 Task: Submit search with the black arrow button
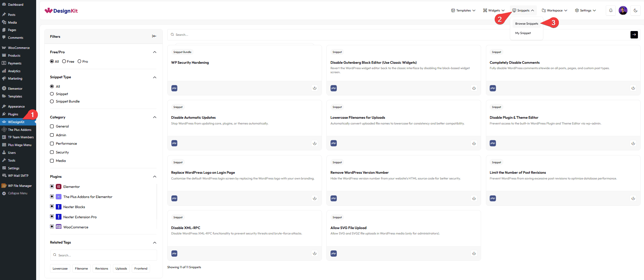coord(634,34)
